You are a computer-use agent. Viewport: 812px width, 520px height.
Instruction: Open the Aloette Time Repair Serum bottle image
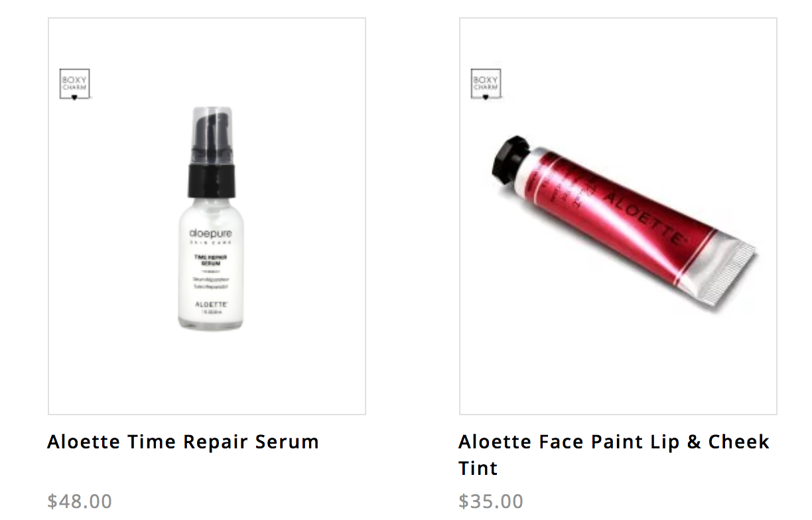click(x=206, y=217)
